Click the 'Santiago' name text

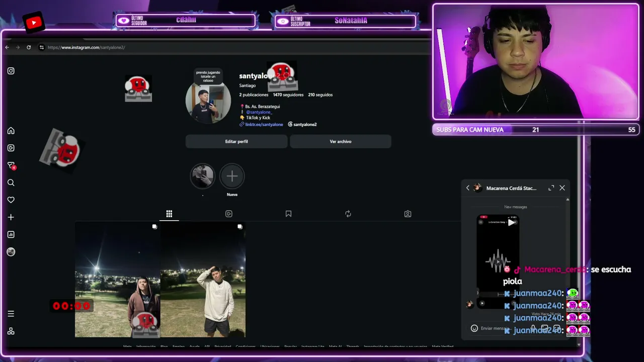pyautogui.click(x=248, y=85)
